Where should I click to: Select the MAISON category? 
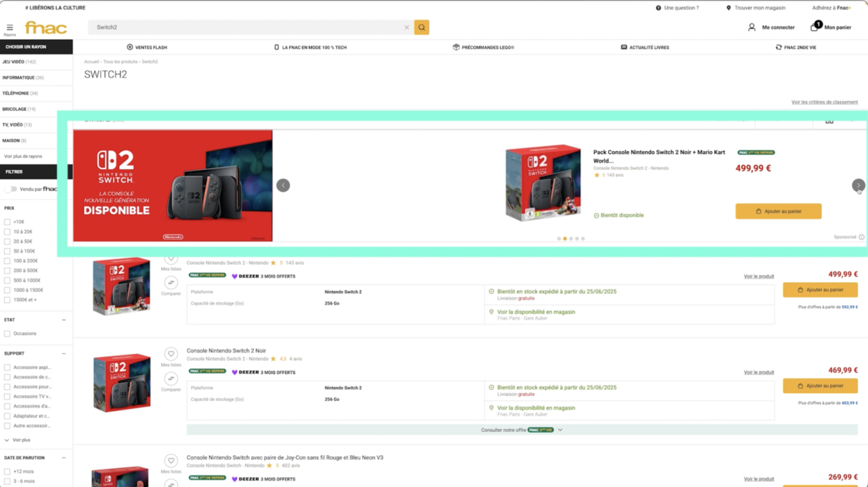[14, 140]
